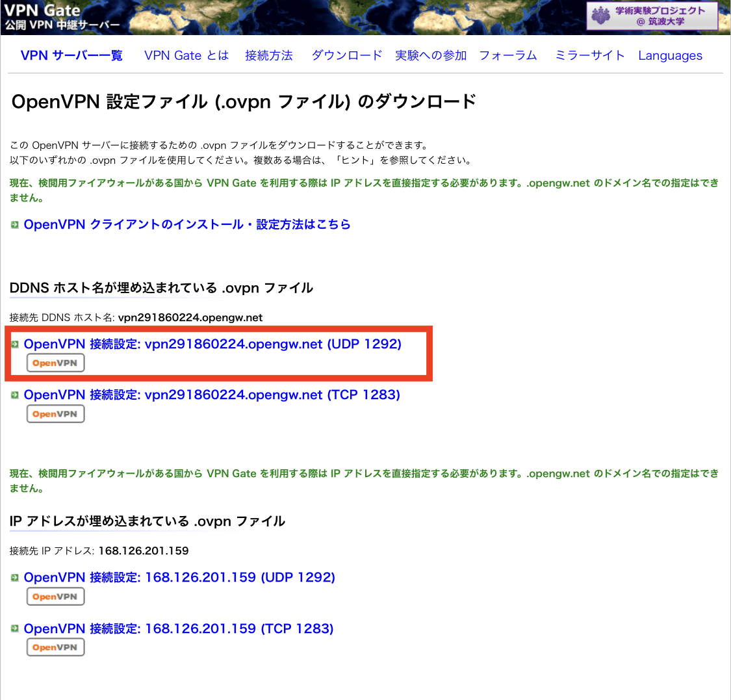Click the VPN Gate logo in header

[x=62, y=18]
